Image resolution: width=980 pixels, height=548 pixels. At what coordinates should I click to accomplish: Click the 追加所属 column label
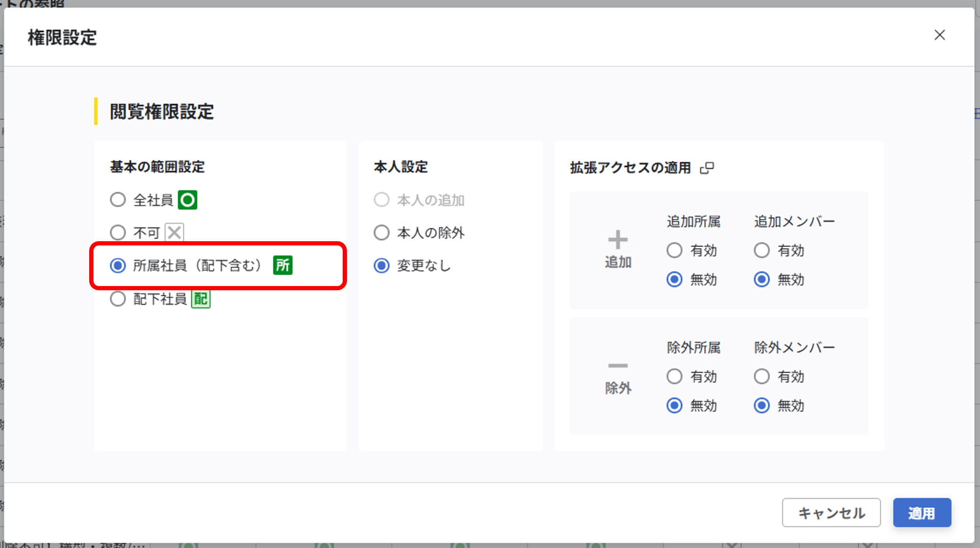(693, 221)
